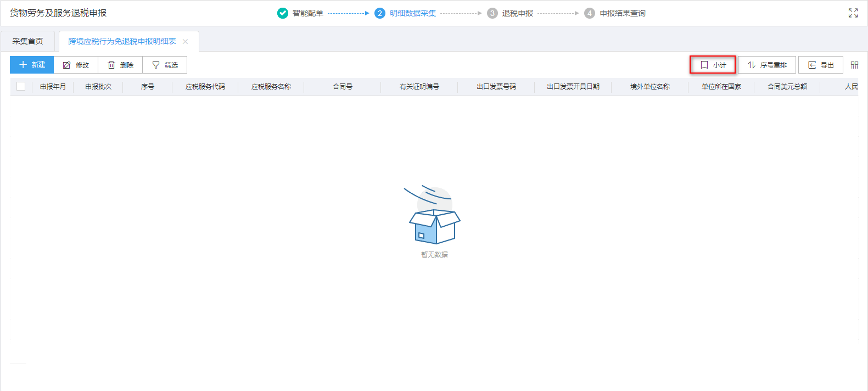The height and width of the screenshot is (391, 868).
Task: Open the 筛选 filter button
Action: (165, 65)
